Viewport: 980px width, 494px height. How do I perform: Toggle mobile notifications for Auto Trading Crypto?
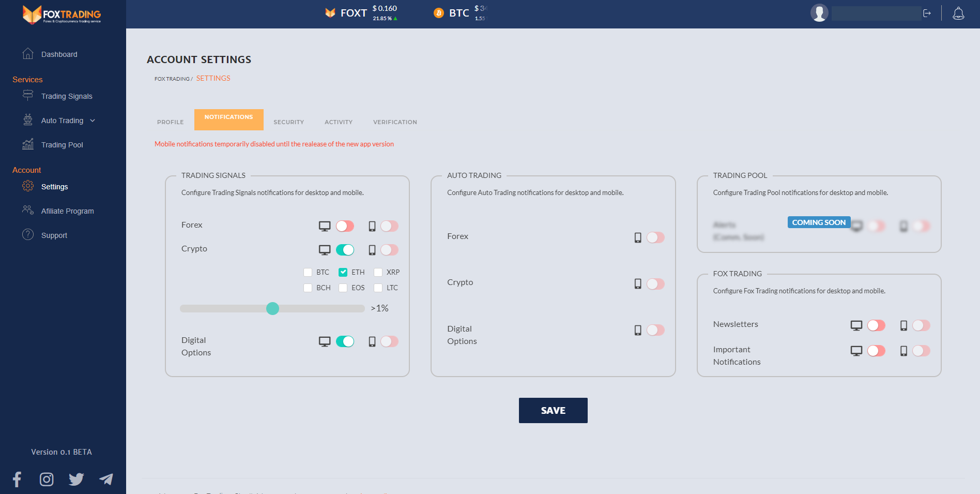click(656, 284)
